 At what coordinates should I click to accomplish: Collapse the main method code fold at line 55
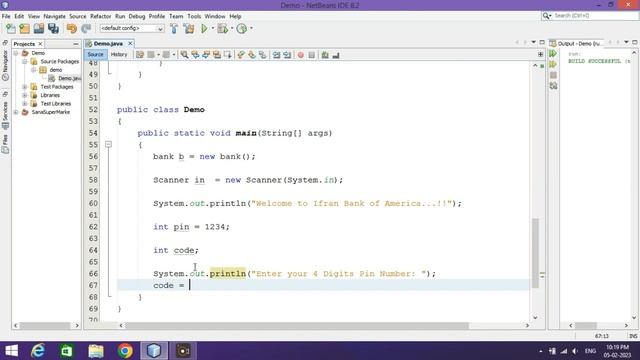pos(108,144)
